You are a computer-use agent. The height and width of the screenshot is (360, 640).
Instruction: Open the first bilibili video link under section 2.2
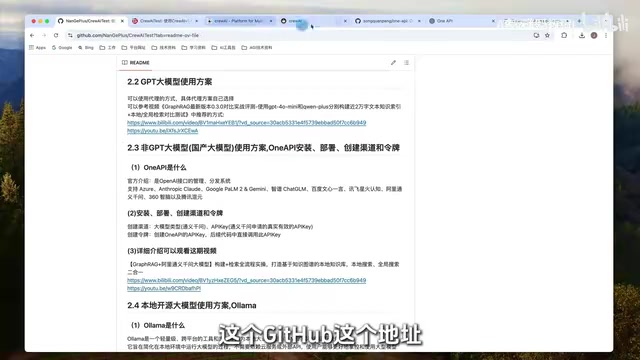pos(247,123)
